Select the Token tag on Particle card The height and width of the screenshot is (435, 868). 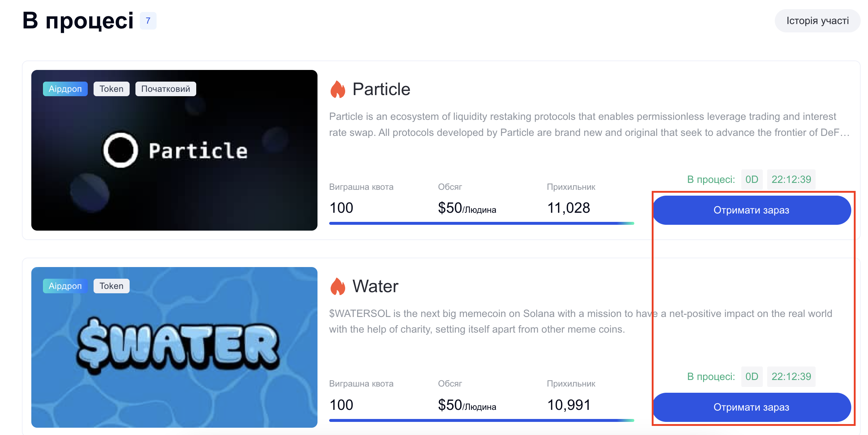coord(111,89)
